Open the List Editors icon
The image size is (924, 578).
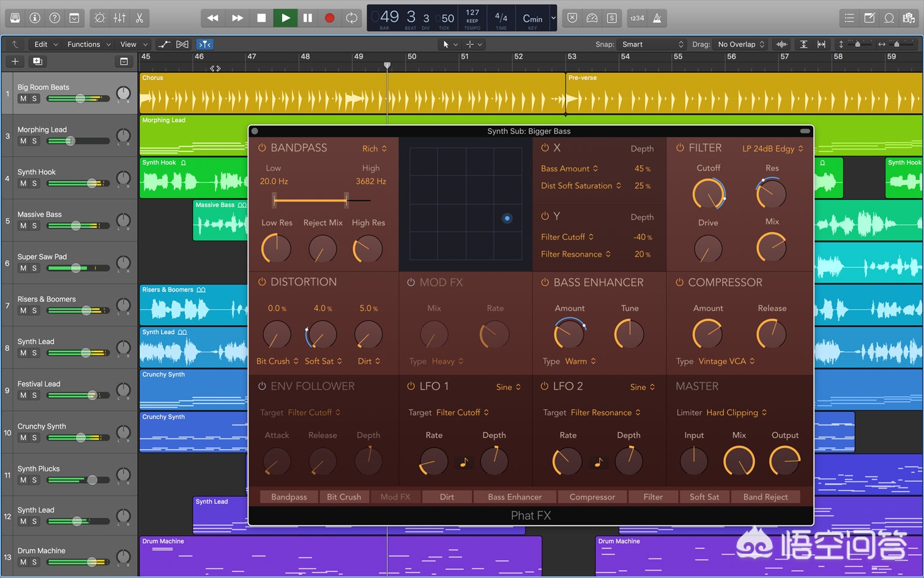(849, 18)
